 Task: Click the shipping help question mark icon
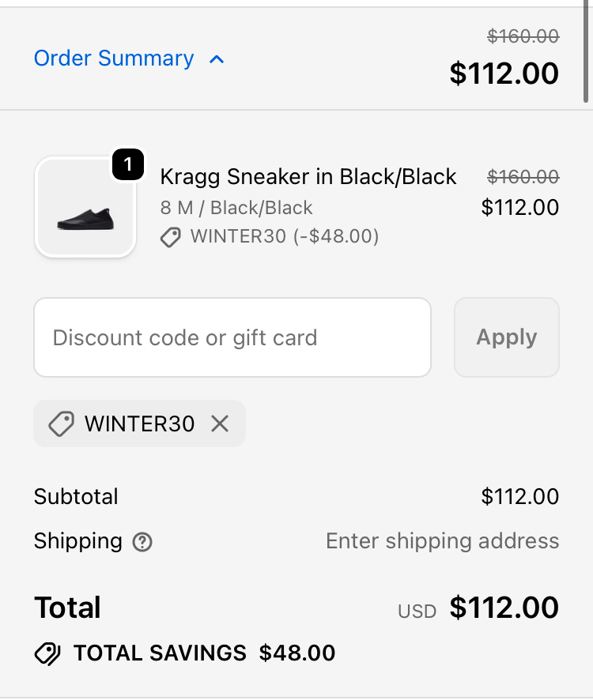142,542
